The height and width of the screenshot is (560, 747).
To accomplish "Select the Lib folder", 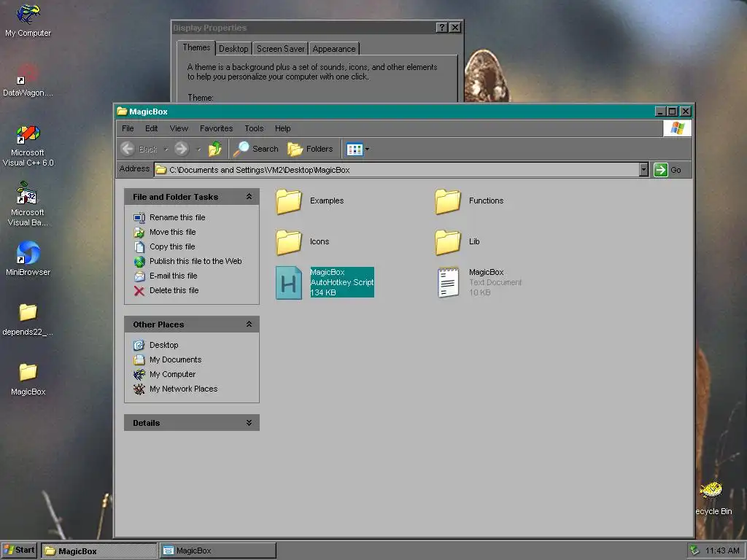I will click(457, 242).
